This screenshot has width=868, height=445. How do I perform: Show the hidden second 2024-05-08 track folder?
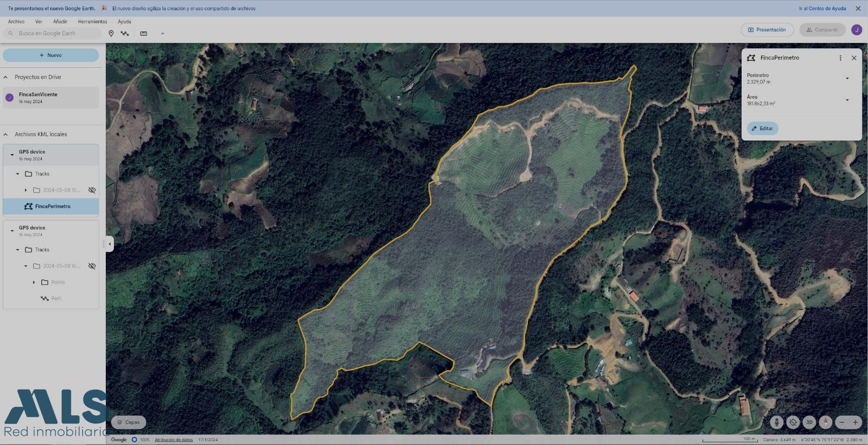92,266
